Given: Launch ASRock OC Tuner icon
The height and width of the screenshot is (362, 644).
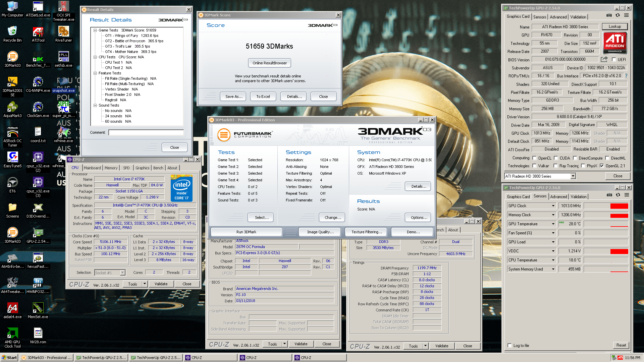Looking at the screenshot, I should [x=12, y=136].
